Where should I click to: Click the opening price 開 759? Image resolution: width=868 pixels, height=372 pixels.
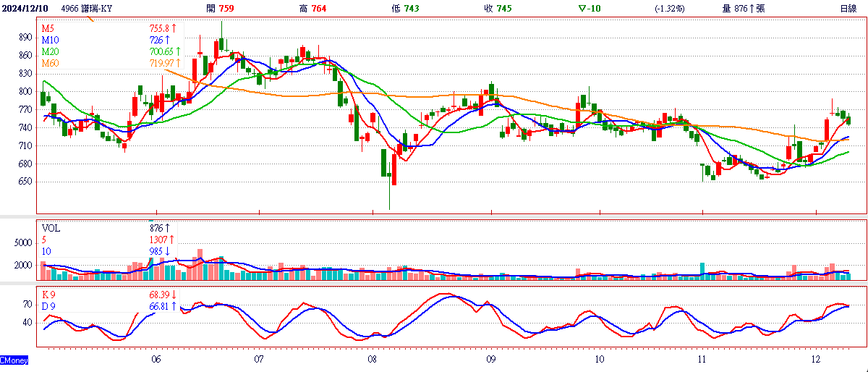pos(221,9)
